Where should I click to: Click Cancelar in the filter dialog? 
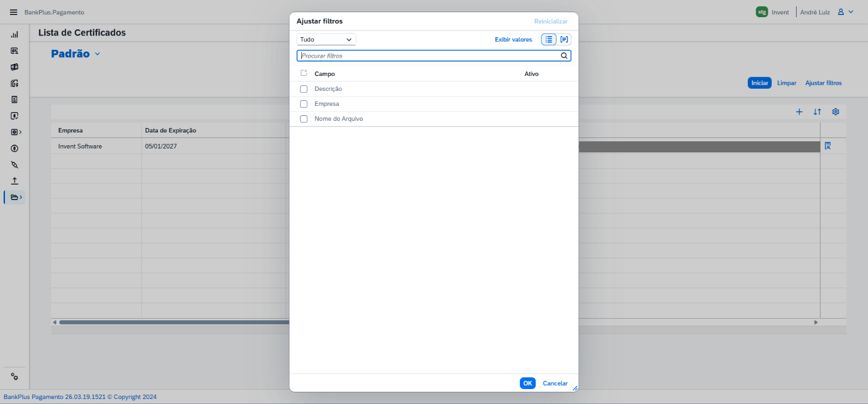pyautogui.click(x=555, y=383)
